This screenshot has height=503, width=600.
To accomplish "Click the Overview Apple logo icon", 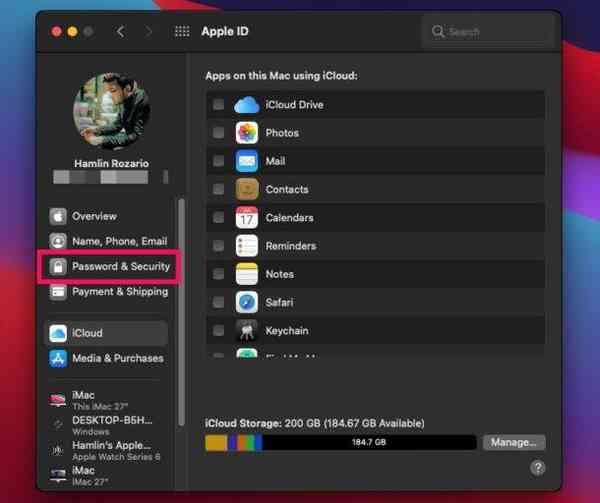I will [58, 217].
